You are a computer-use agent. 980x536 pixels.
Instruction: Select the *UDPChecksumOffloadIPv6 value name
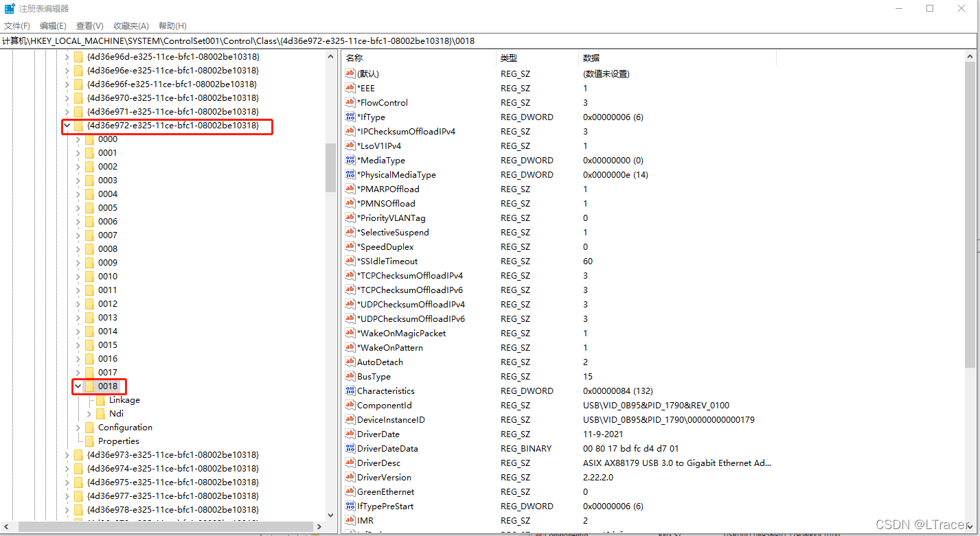tap(411, 318)
